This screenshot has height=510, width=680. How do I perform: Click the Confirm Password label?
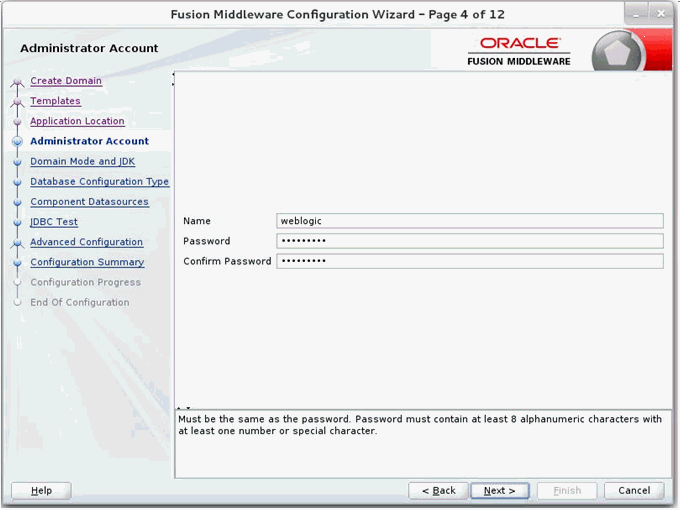227,261
